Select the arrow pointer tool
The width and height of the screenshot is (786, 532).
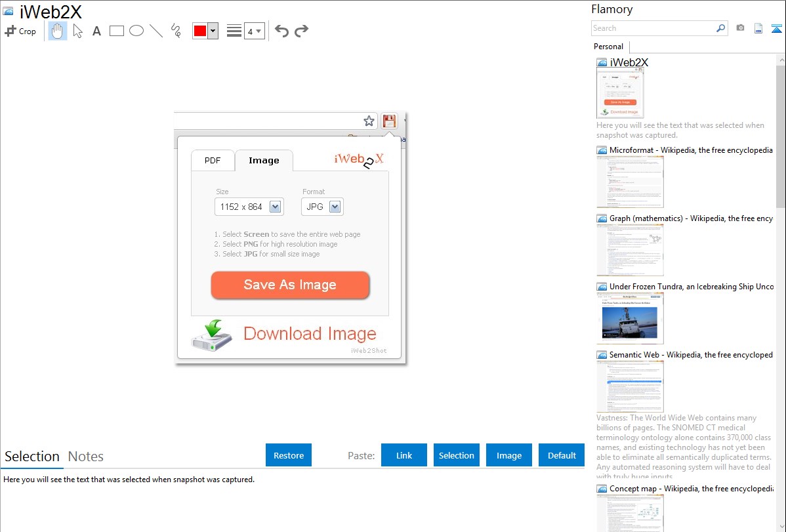77,31
